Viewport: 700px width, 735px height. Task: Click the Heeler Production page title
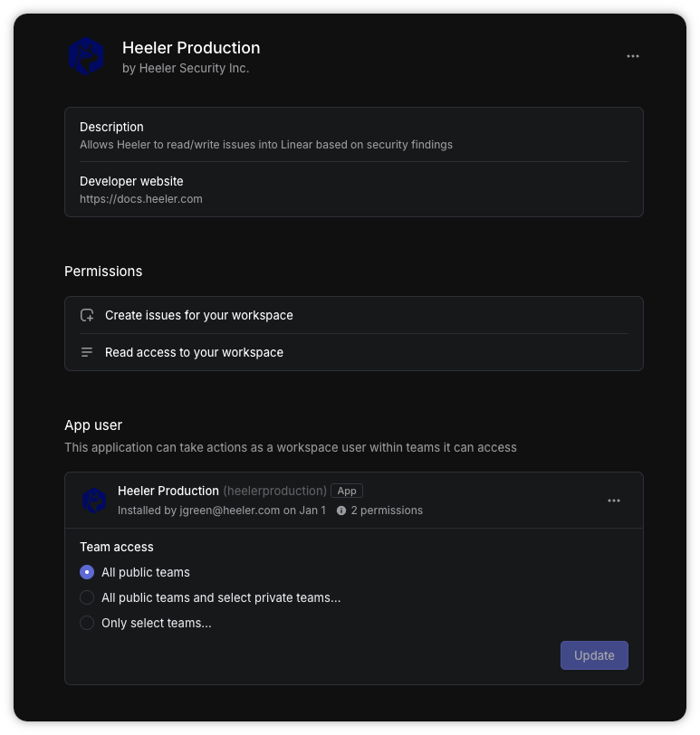pos(191,48)
